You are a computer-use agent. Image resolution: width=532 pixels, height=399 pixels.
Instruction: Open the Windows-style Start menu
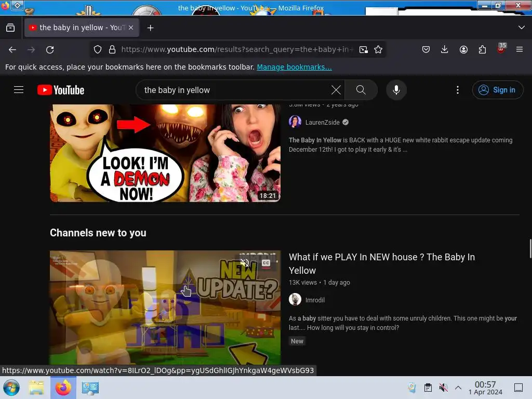tap(11, 388)
